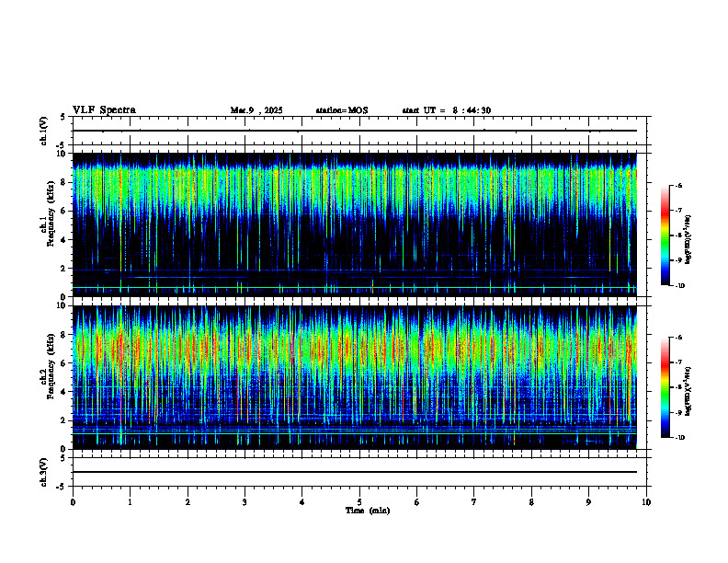728x563 pixels.
Task: Click the ch.2 color scale log(PSD) label
Action: pos(688,391)
